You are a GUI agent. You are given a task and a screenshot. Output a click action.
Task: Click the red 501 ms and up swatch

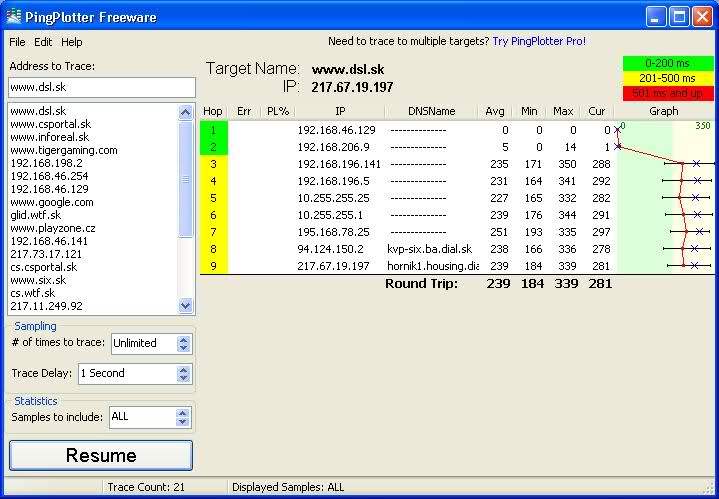pos(663,93)
